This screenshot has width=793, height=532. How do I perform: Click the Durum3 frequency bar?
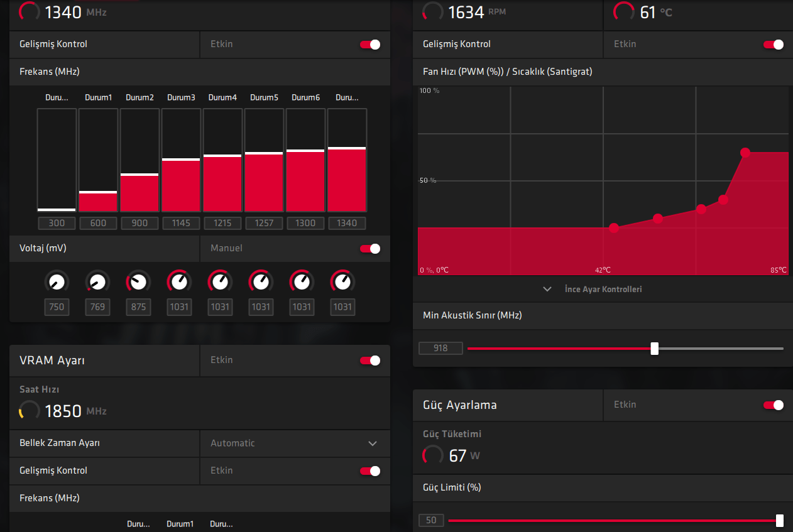181,160
